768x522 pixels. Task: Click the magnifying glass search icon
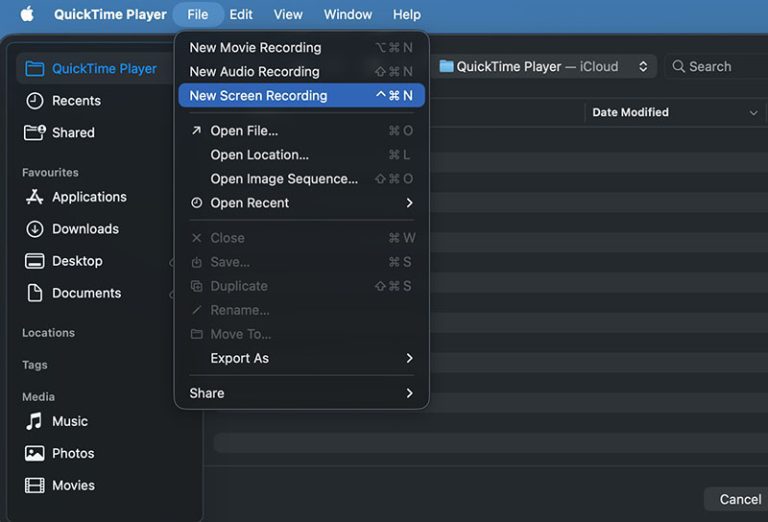point(678,67)
